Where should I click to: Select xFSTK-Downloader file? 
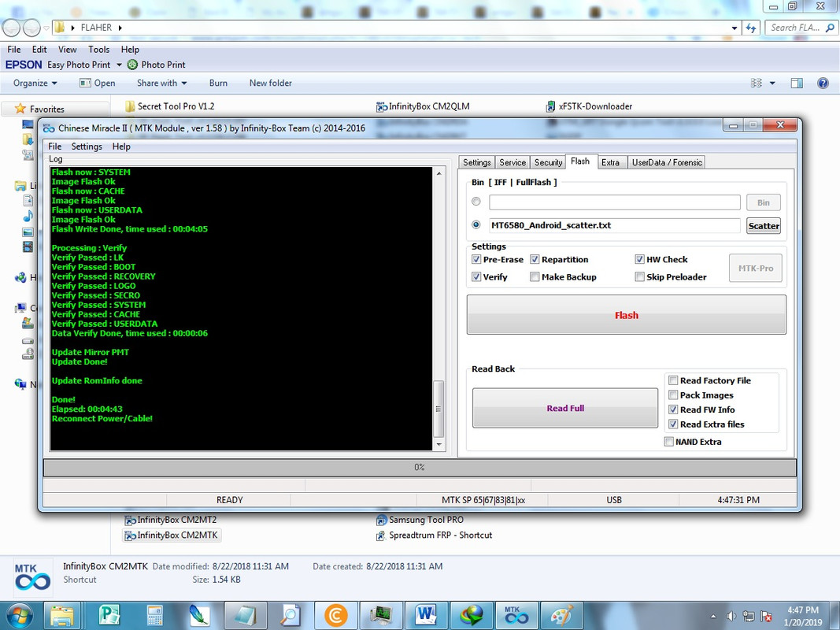click(589, 106)
